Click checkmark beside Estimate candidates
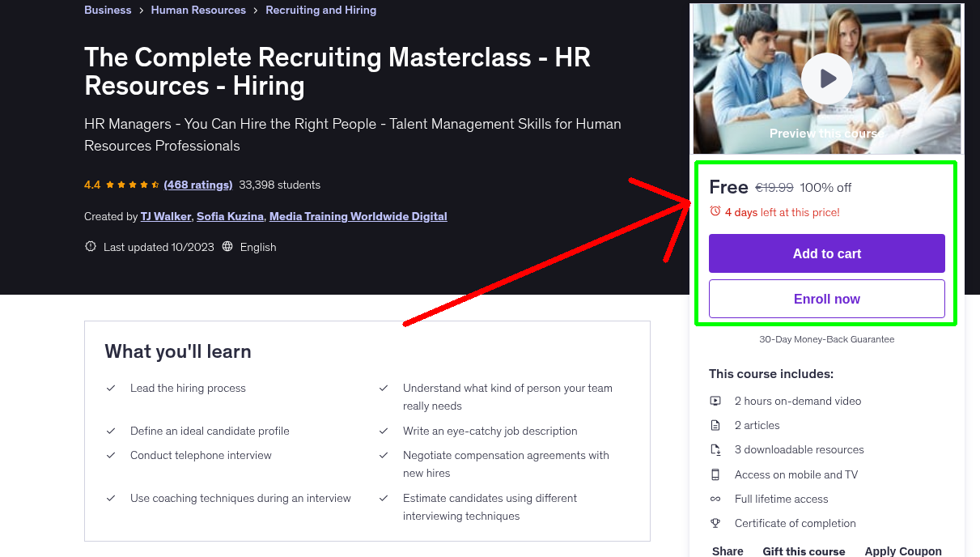 click(x=384, y=498)
